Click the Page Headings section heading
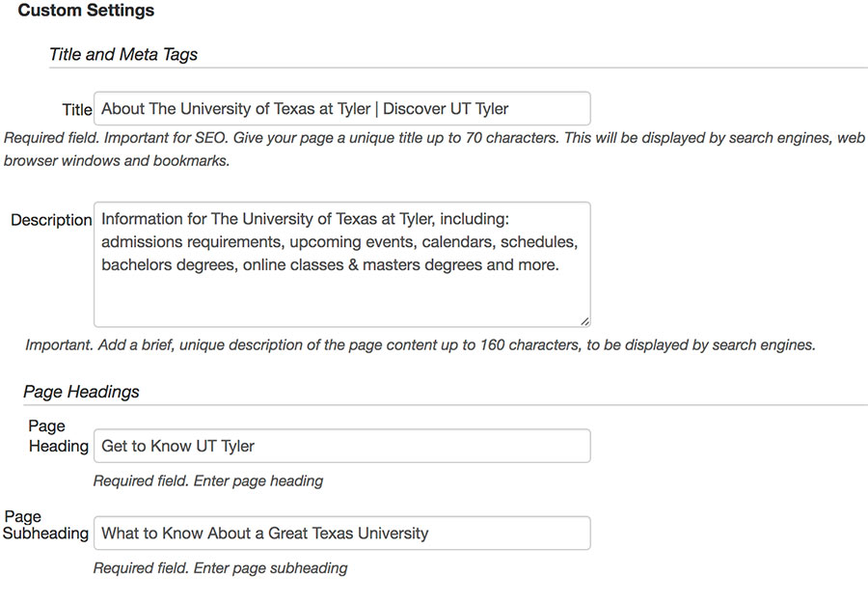 click(81, 392)
